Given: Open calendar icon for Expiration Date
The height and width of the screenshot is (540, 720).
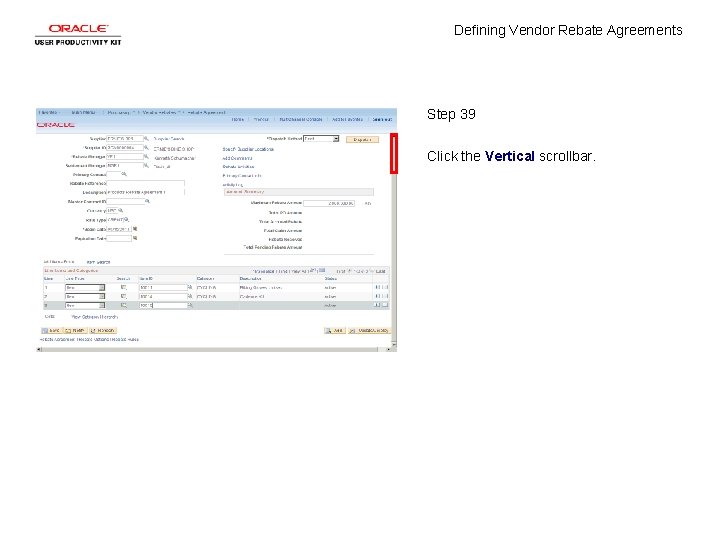Looking at the screenshot, I should tap(135, 238).
